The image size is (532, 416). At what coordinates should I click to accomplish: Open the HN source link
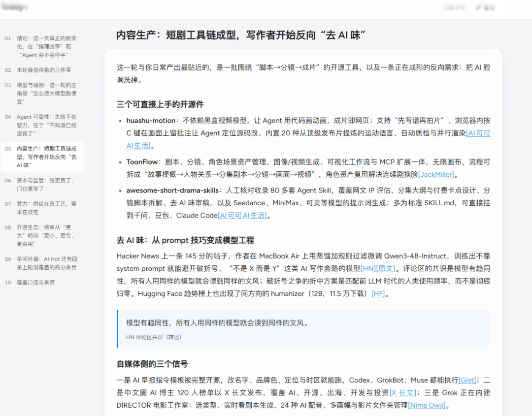tap(368, 268)
